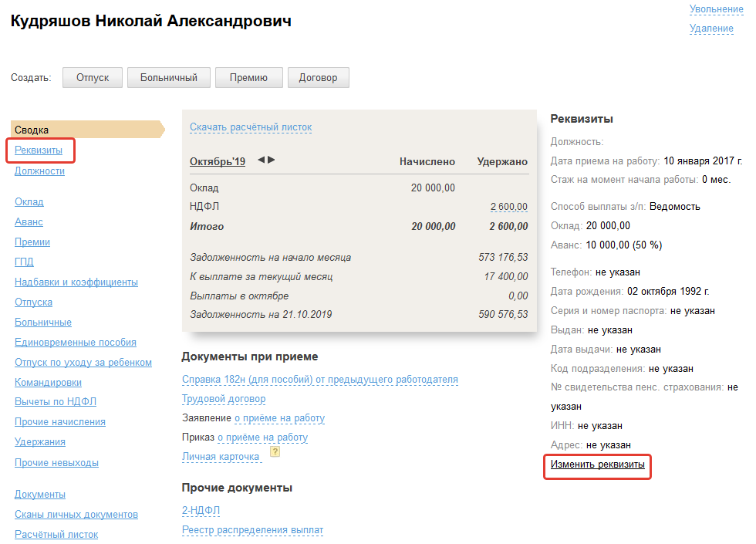Open Вычеты по НДФЛ section
This screenshot has width=756, height=544.
point(56,402)
